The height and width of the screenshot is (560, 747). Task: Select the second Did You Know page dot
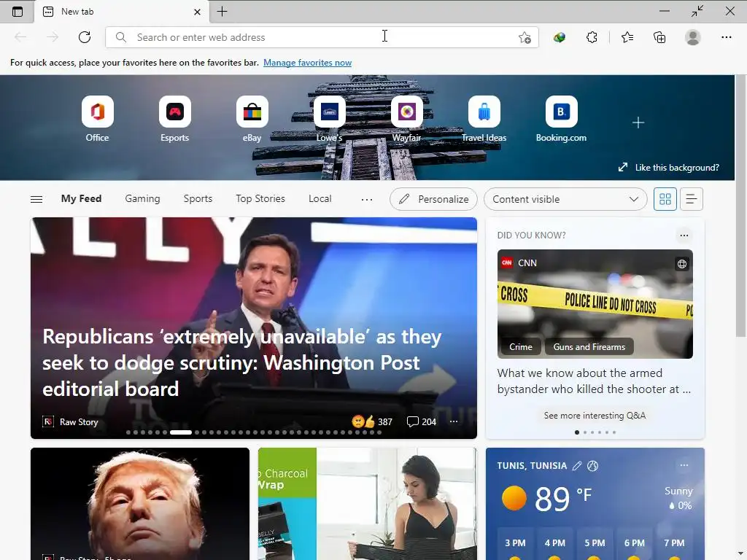pos(585,432)
